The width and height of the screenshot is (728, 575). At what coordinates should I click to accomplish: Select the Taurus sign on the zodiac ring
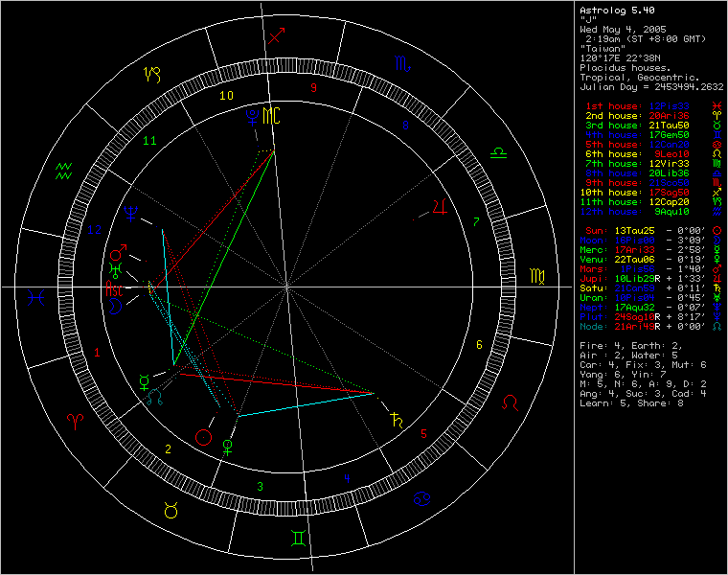(171, 510)
